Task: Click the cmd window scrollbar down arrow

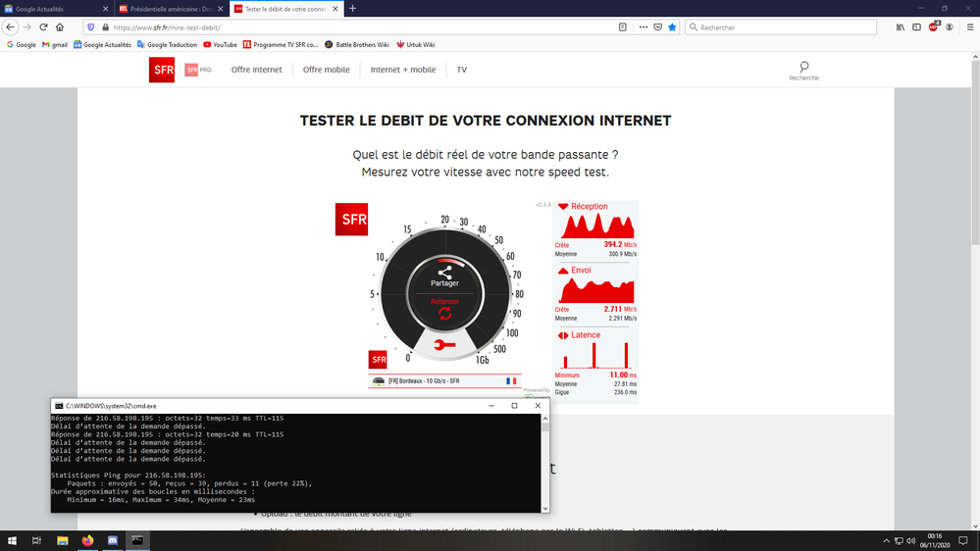Action: 545,509
